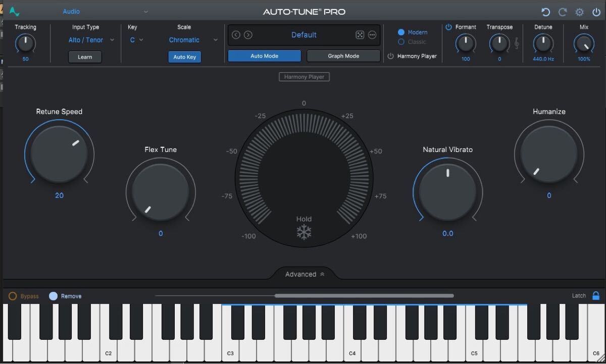Viewport: 606px width, 364px height.
Task: Switch to Auto Mode
Action: click(x=264, y=56)
